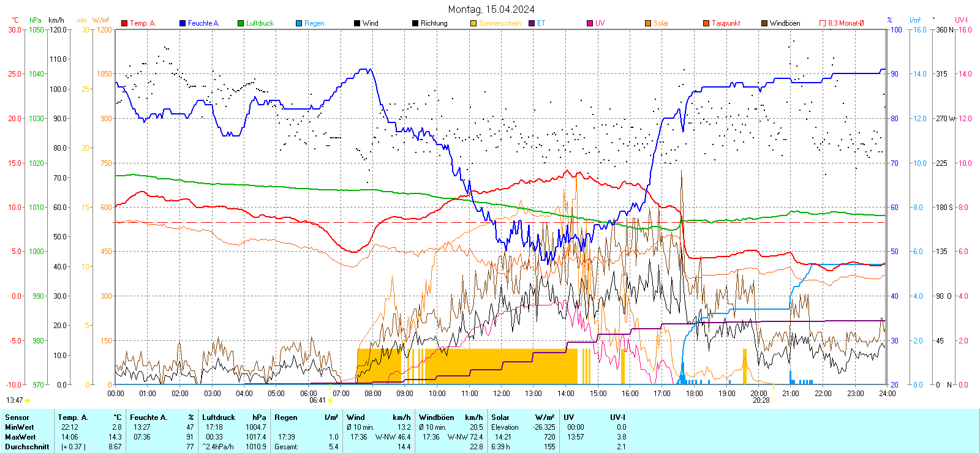Click the MaxWert row label
Screen dimensions: 980x453
tap(20, 437)
